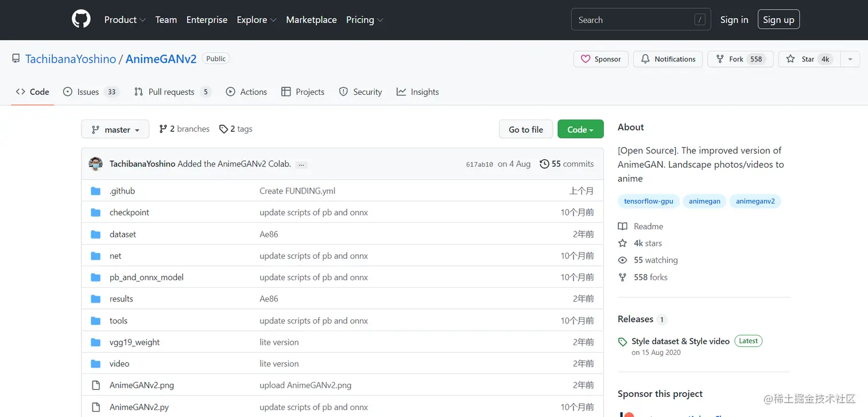Focus the GitHub search field
This screenshot has height=417, width=868.
[x=641, y=20]
